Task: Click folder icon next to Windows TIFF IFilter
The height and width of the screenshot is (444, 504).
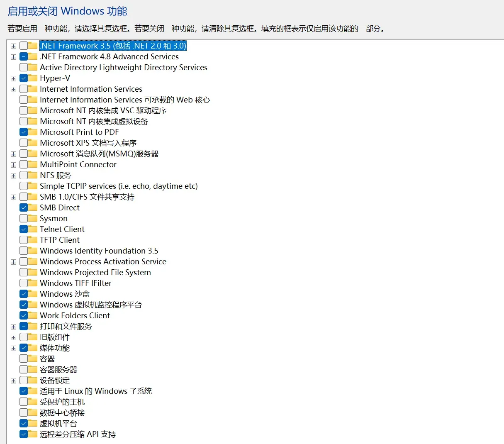Action: pyautogui.click(x=33, y=283)
